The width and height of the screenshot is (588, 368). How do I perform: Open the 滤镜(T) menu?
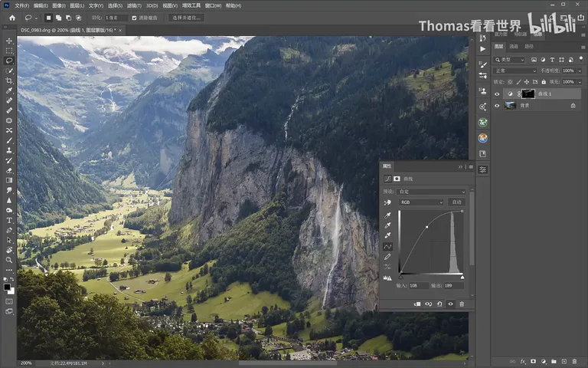click(x=134, y=5)
